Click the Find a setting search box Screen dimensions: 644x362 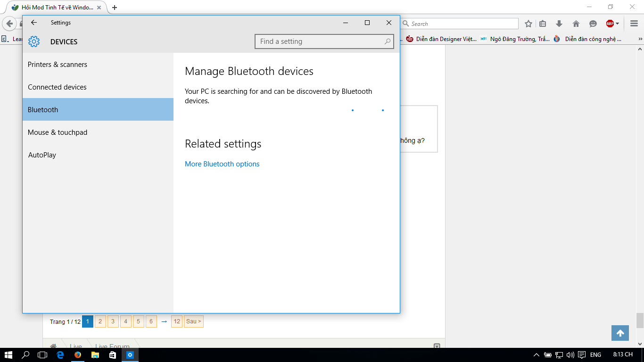click(x=321, y=41)
